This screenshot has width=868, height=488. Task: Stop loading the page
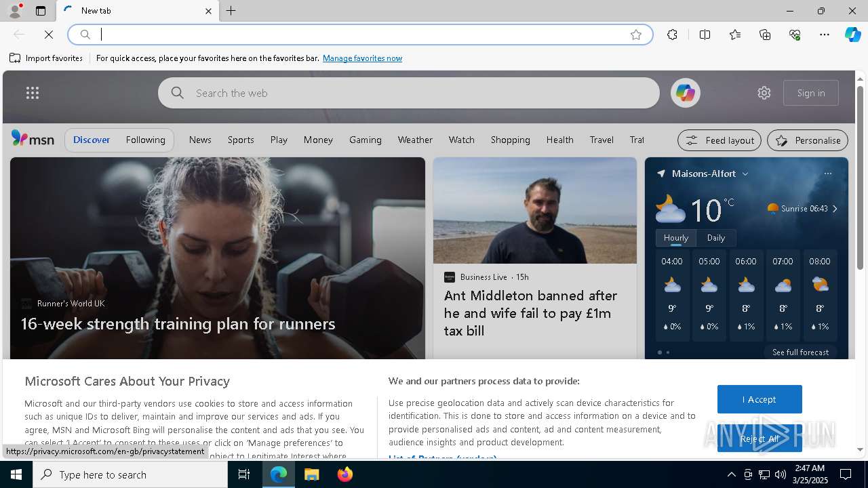pyautogui.click(x=49, y=35)
